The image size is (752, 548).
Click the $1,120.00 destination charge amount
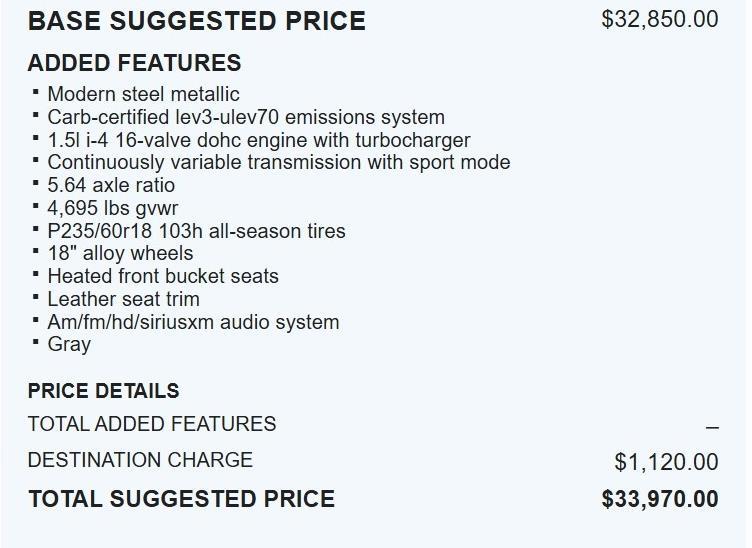click(x=666, y=461)
